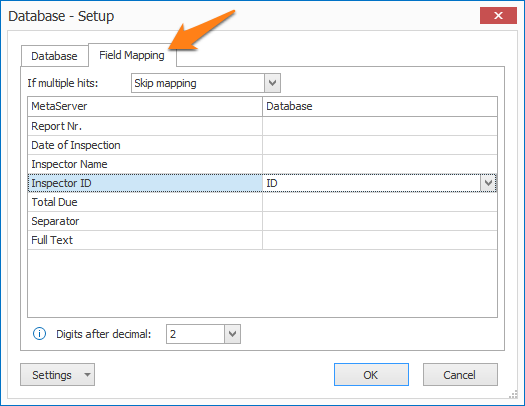525x406 pixels.
Task: Click the MetaServer column header
Action: pyautogui.click(x=145, y=106)
